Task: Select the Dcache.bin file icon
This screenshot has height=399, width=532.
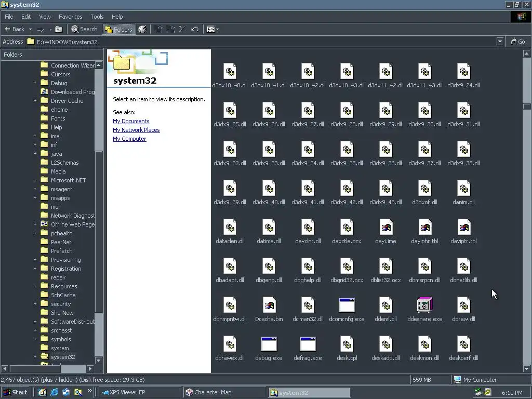Action: (x=269, y=305)
